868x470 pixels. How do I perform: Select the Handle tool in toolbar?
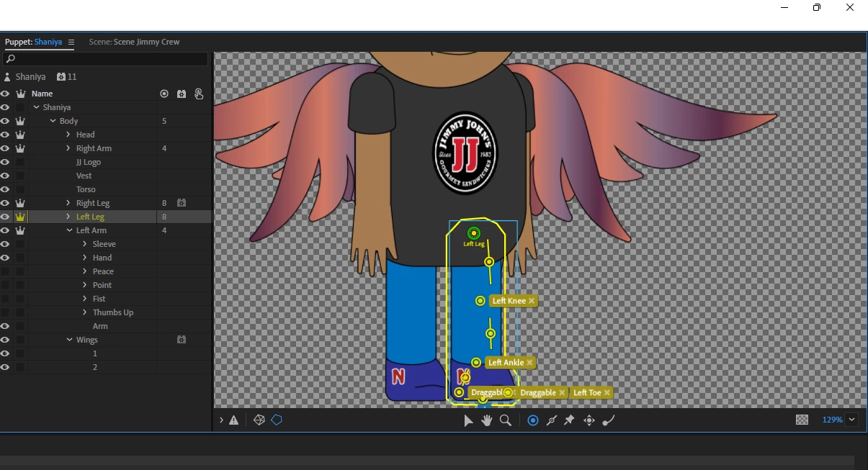(x=533, y=420)
